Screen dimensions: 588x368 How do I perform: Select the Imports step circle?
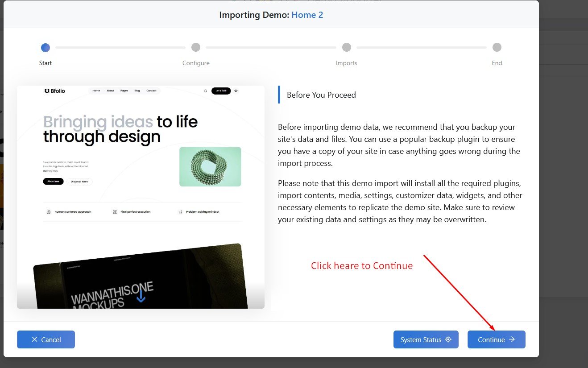(x=347, y=47)
